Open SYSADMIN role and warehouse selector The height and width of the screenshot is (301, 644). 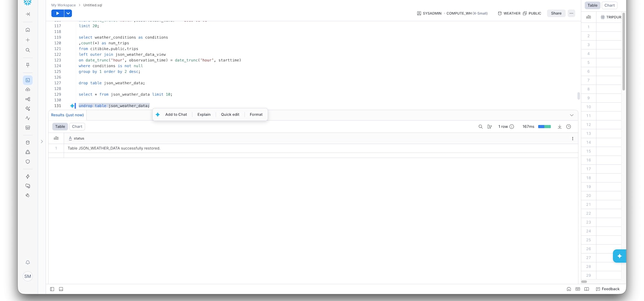point(452,13)
